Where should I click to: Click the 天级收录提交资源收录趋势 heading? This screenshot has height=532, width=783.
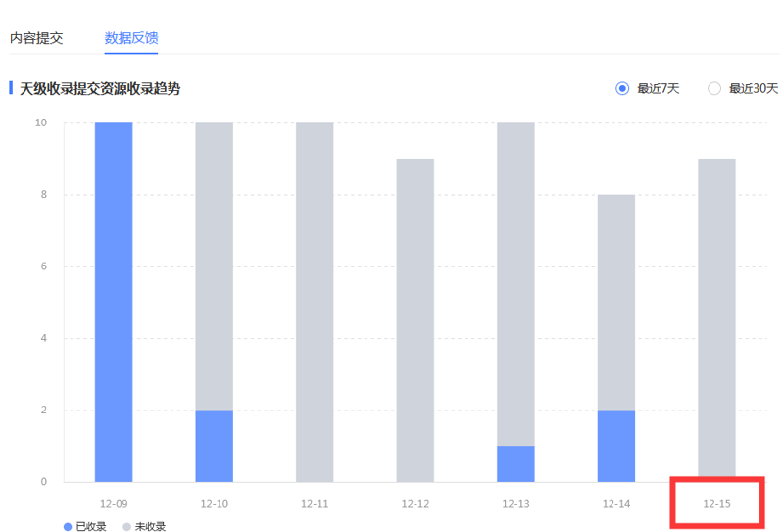100,89
